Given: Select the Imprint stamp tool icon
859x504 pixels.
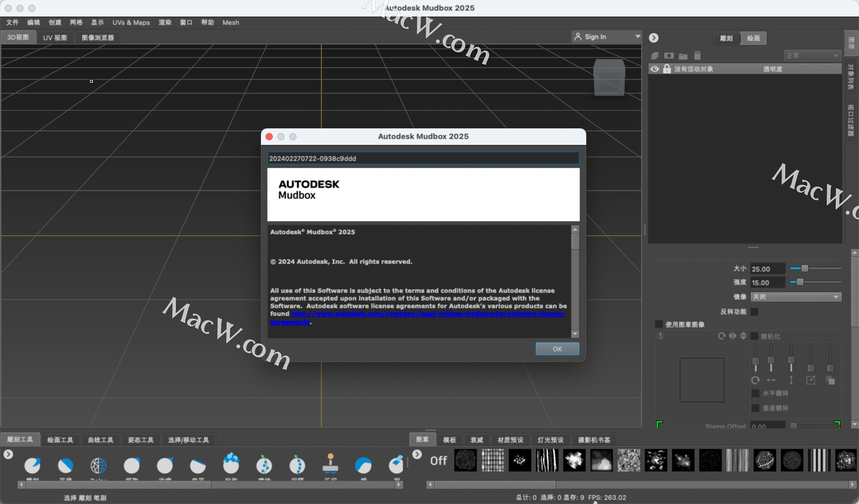Looking at the screenshot, I should tap(330, 464).
